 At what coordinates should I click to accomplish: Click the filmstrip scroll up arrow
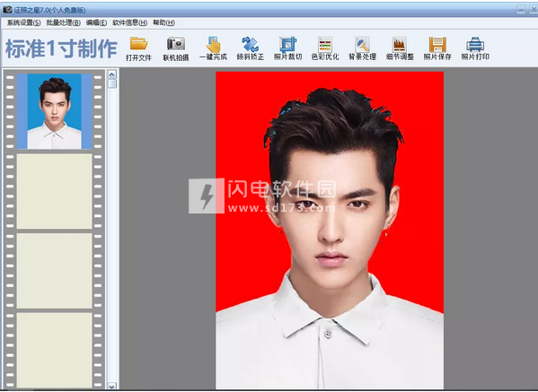point(112,74)
